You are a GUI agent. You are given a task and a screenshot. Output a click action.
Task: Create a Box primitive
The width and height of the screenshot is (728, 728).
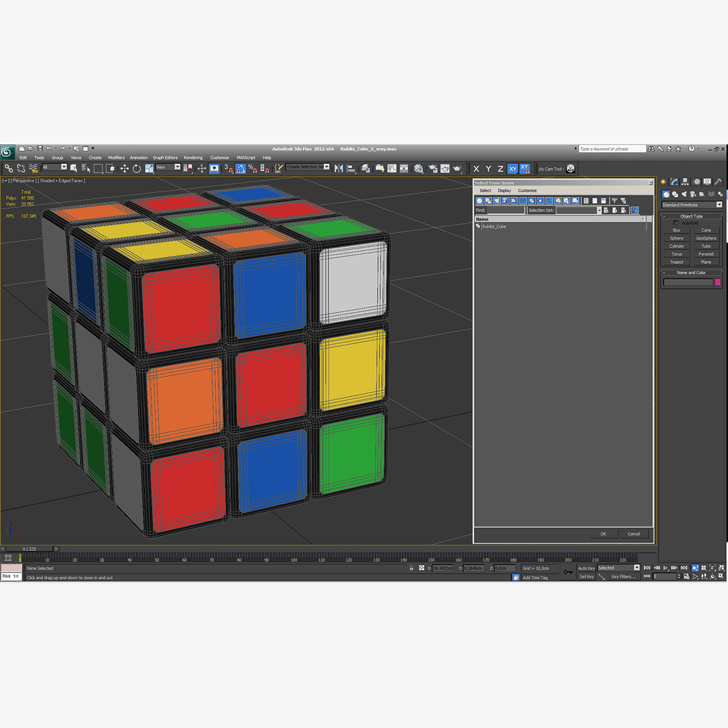click(676, 230)
